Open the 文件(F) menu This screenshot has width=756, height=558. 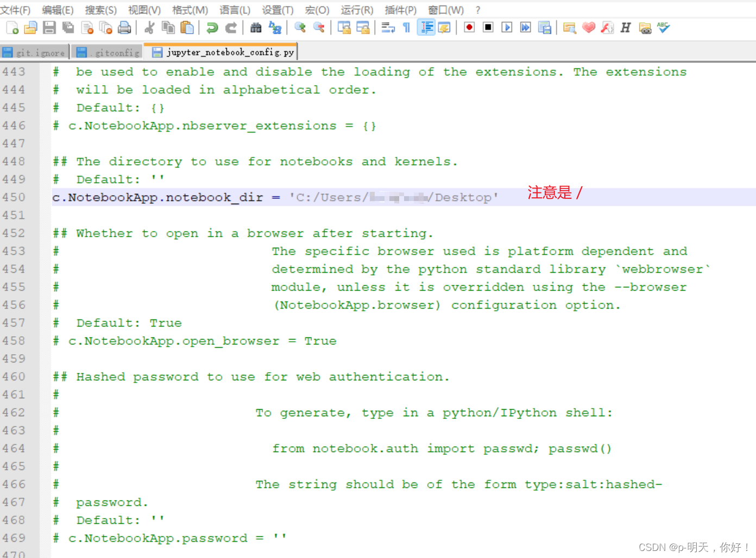pos(15,10)
